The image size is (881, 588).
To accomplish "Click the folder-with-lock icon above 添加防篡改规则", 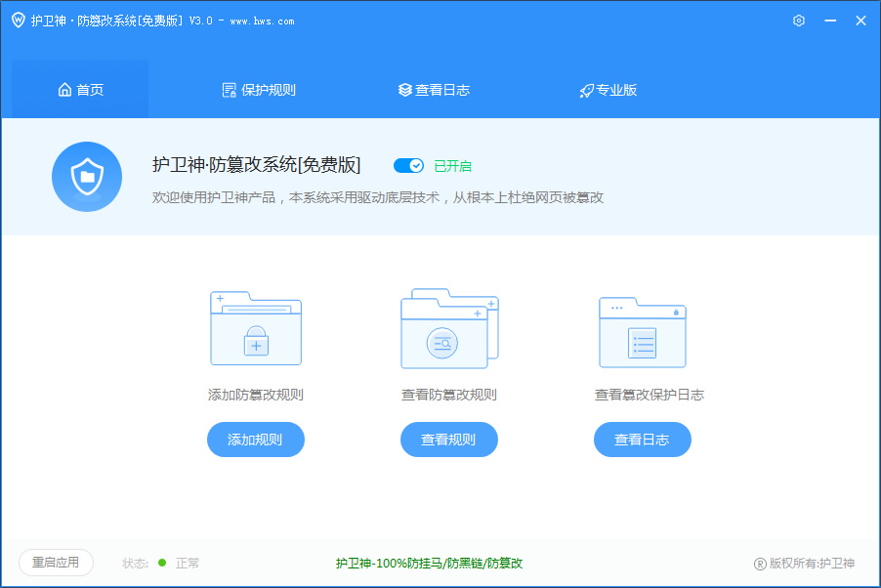I will click(255, 329).
